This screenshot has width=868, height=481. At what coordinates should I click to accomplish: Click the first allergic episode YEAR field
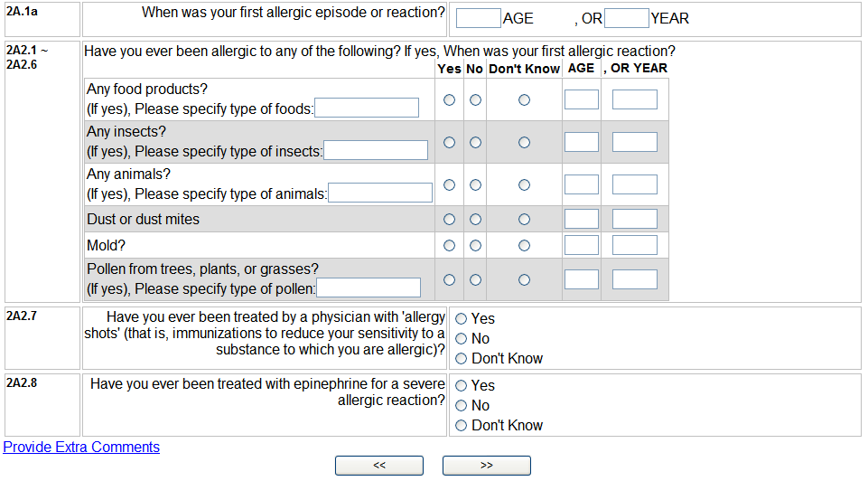[627, 18]
